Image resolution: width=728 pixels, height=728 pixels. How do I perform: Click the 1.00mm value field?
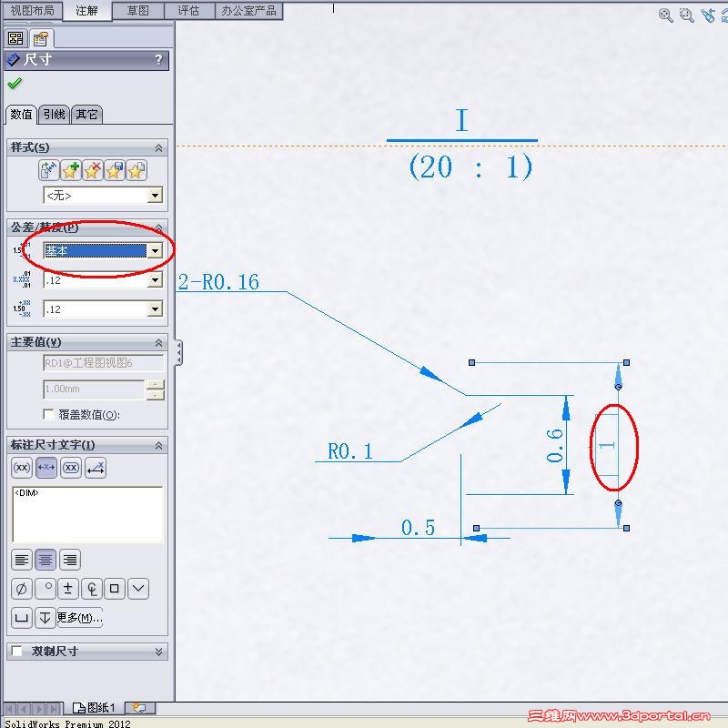[95, 389]
